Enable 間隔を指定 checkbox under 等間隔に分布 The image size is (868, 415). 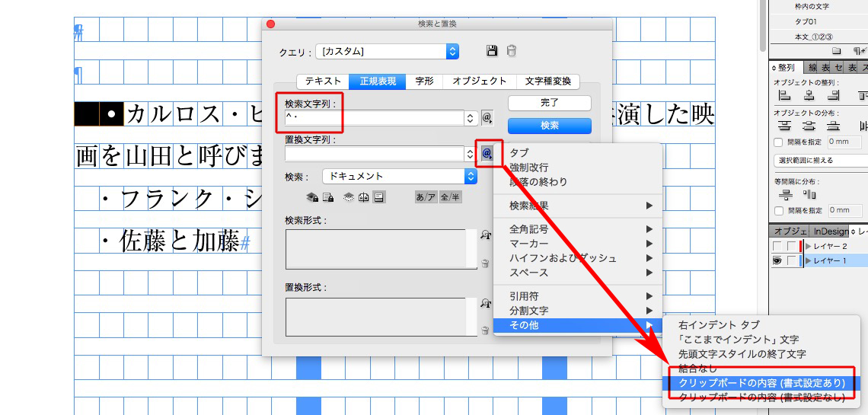[x=779, y=211]
